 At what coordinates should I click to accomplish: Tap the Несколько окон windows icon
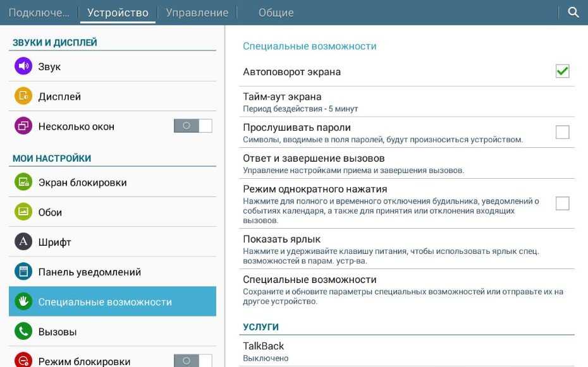tap(23, 126)
